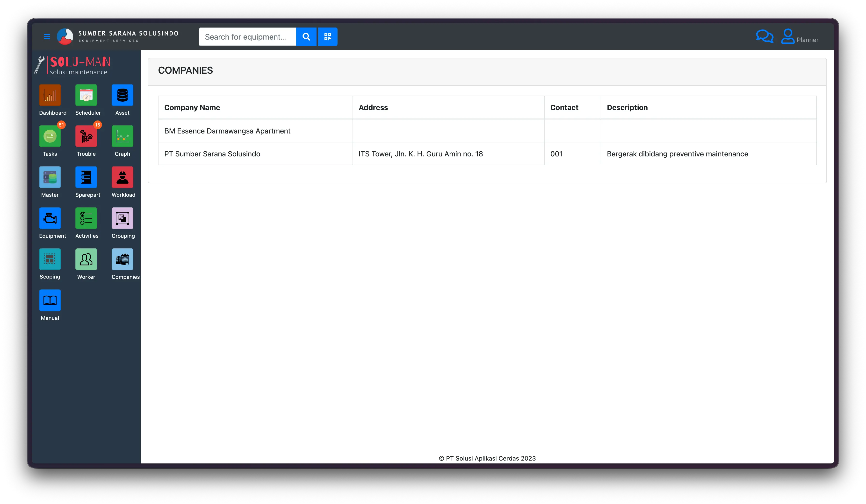Click the QR code scan button
Viewport: 866px width, 504px height.
327,36
